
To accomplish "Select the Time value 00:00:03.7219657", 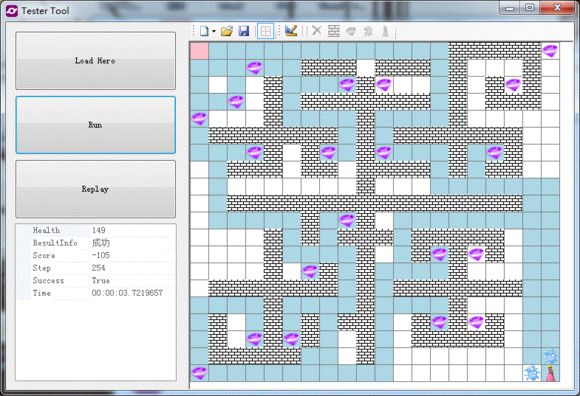I will (x=127, y=293).
